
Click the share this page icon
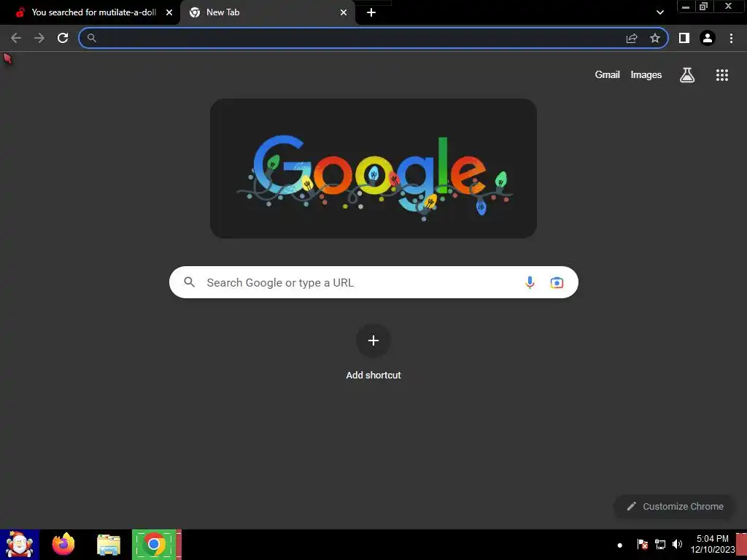click(632, 38)
